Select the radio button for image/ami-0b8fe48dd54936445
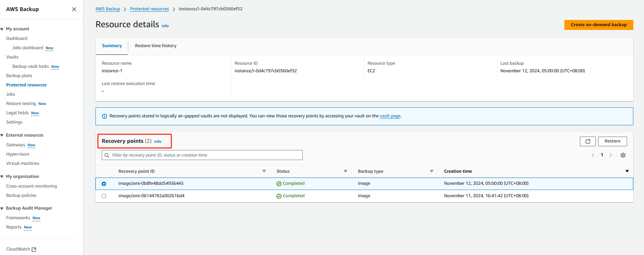 pyautogui.click(x=104, y=184)
